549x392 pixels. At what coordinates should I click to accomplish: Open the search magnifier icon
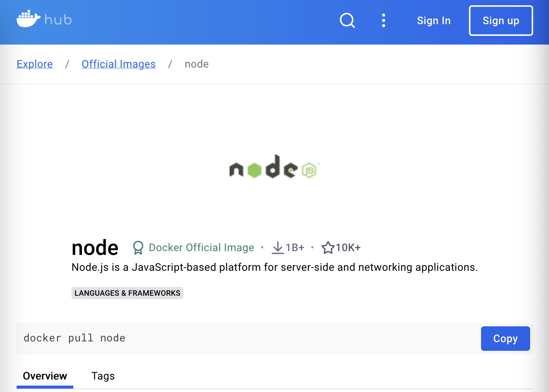[x=347, y=20]
